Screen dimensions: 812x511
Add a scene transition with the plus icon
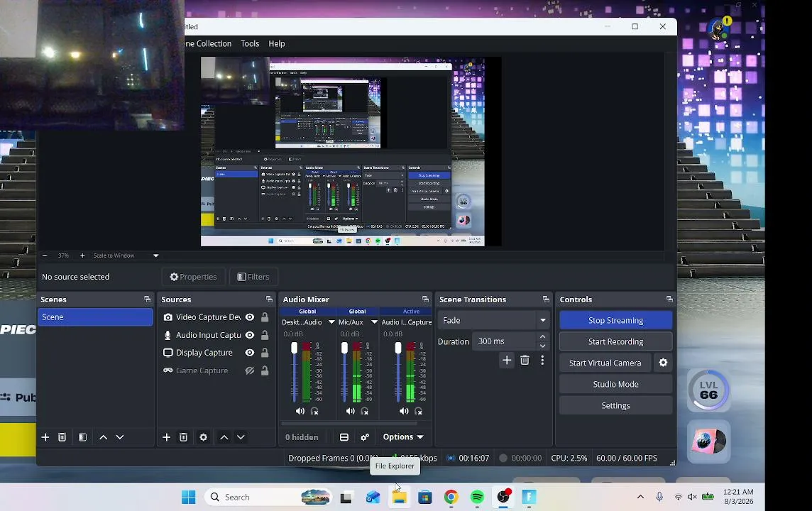[507, 361]
